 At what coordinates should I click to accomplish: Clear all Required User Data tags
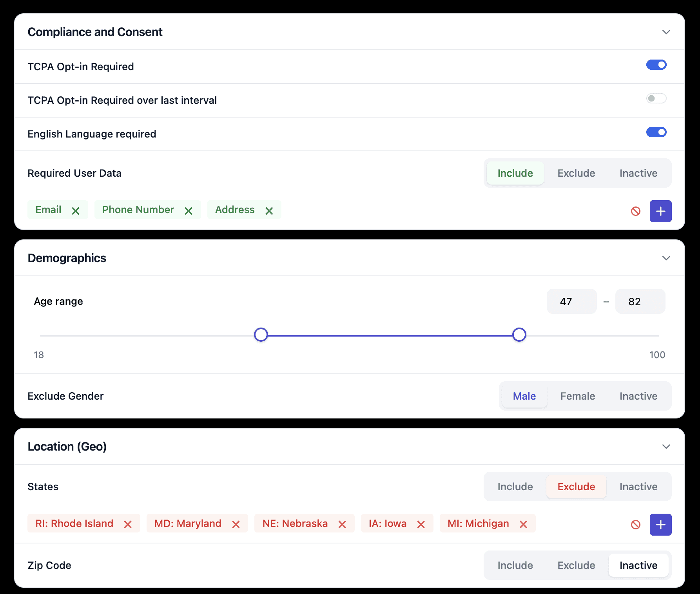[636, 211]
